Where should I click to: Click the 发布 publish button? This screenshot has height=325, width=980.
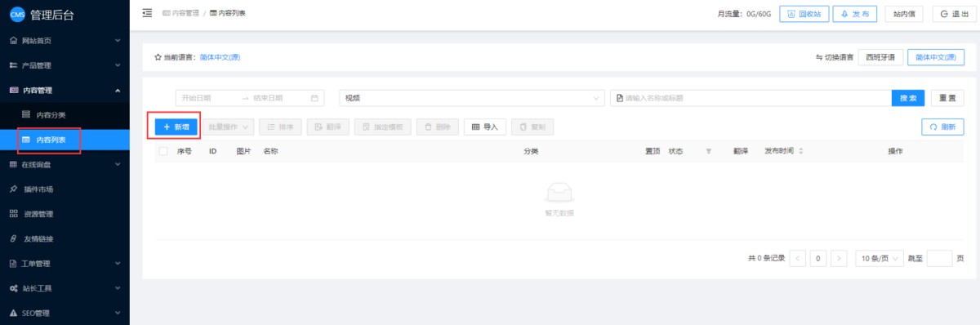[x=855, y=14]
